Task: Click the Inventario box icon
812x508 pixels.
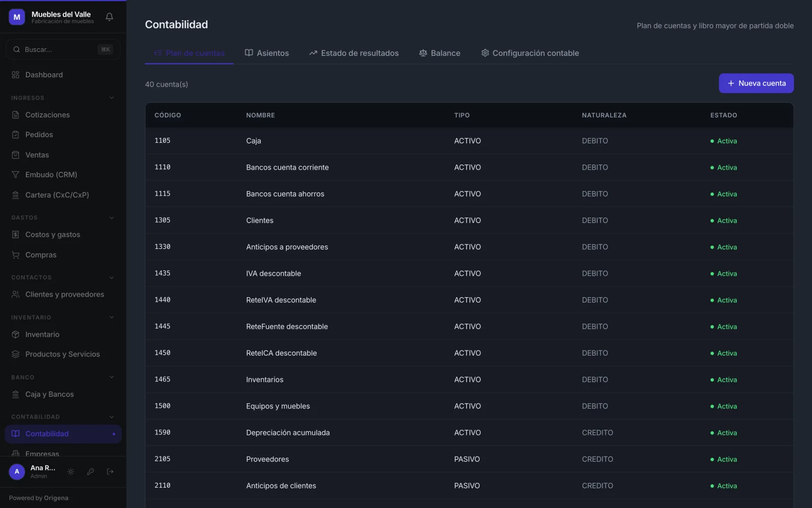Action: (15, 335)
